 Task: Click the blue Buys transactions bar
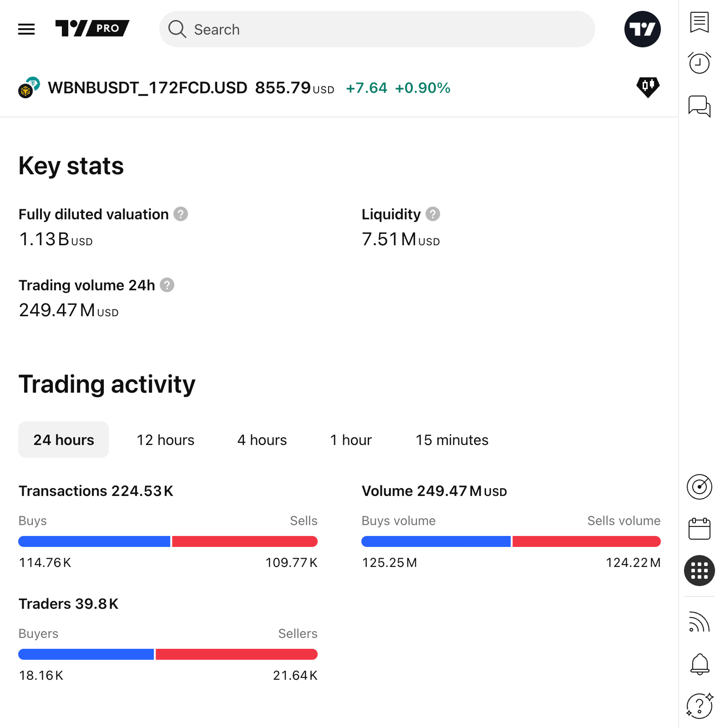pyautogui.click(x=94, y=541)
